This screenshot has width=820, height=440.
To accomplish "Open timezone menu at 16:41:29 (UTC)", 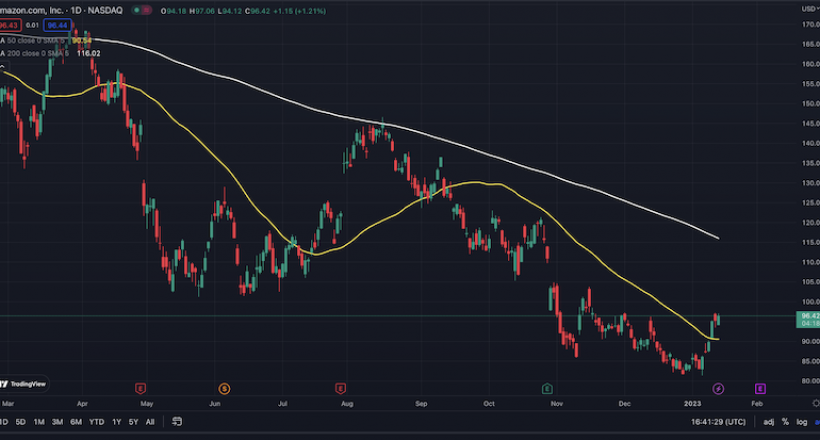I will (x=718, y=422).
